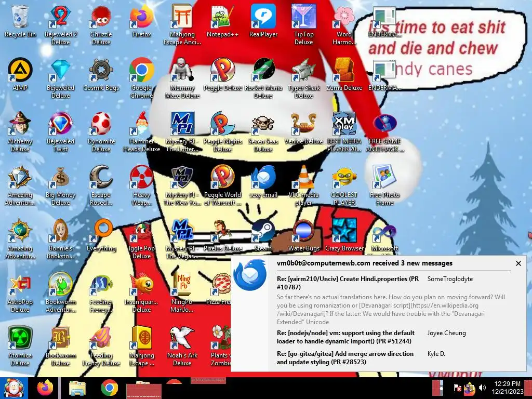532x399 pixels.
Task: Click sender name SomeTroglodyte
Action: pyautogui.click(x=450, y=279)
